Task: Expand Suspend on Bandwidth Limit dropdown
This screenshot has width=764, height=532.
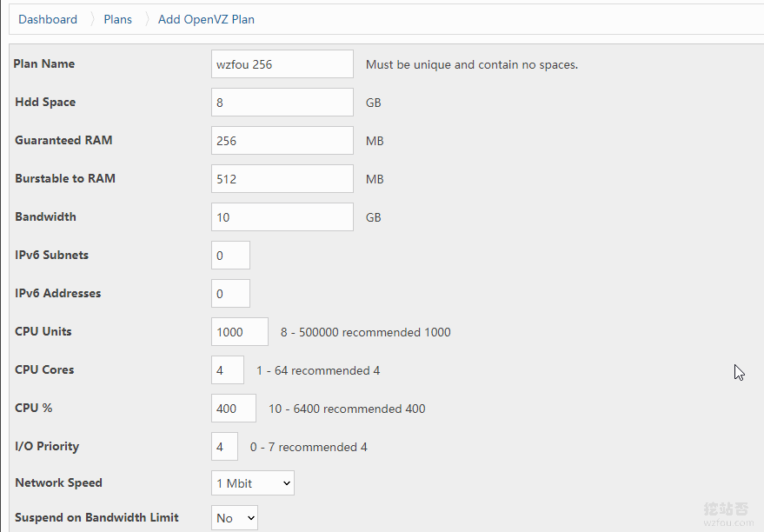Action: pos(235,518)
